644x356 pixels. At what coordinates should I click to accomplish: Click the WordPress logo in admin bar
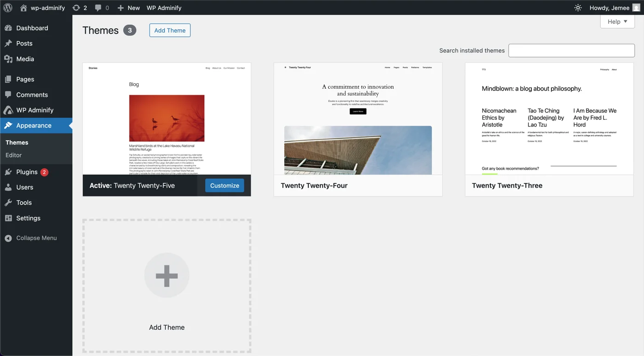pyautogui.click(x=8, y=7)
